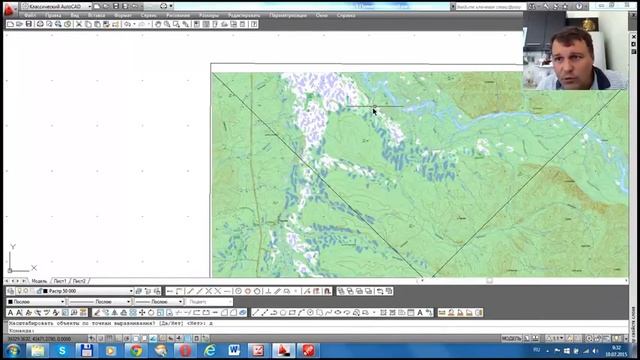Screen dimensions: 640x360
Task: Click in the Команда command line input
Action: click(x=318, y=331)
